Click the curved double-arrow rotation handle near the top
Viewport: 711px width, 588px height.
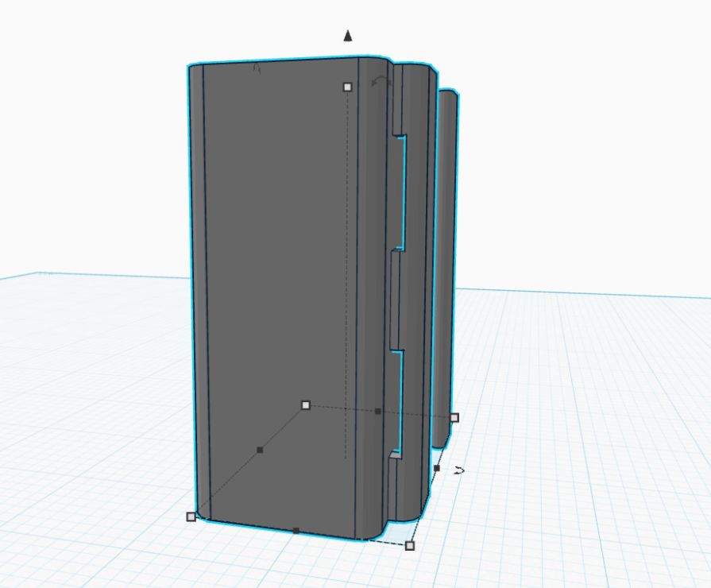point(381,80)
